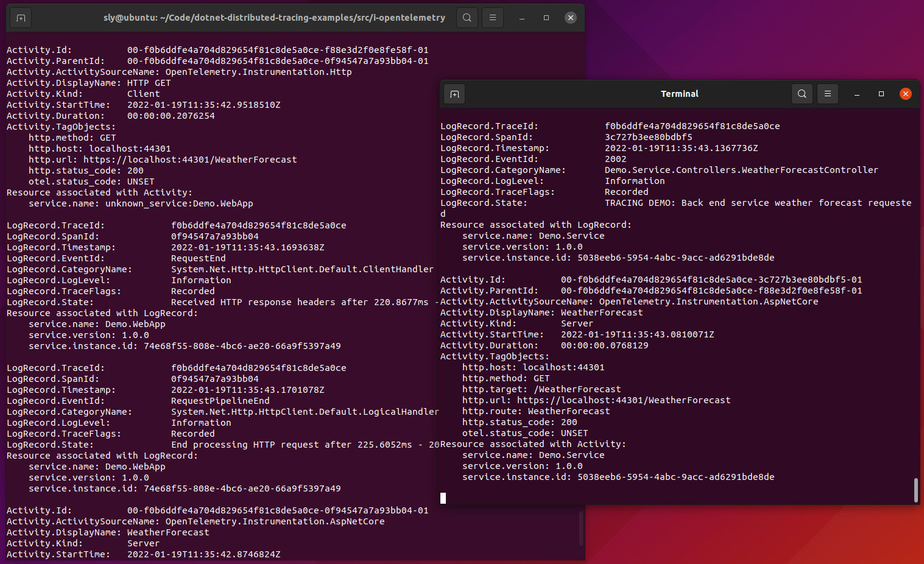
Task: Click 'service.name: Demo.Service' under LogRecord resource
Action: pos(534,236)
